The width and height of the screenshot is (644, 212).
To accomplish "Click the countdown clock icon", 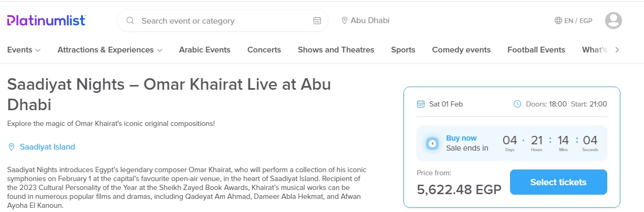I will [432, 143].
